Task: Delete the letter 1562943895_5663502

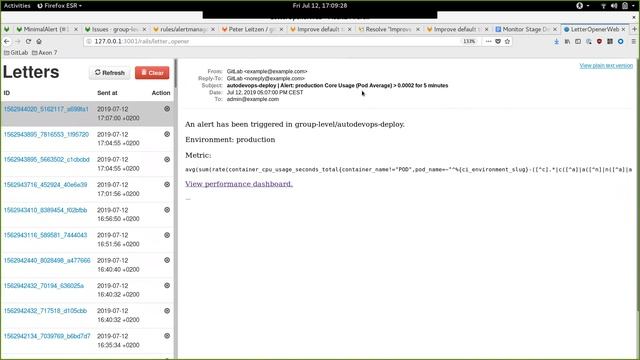Action: tap(167, 159)
